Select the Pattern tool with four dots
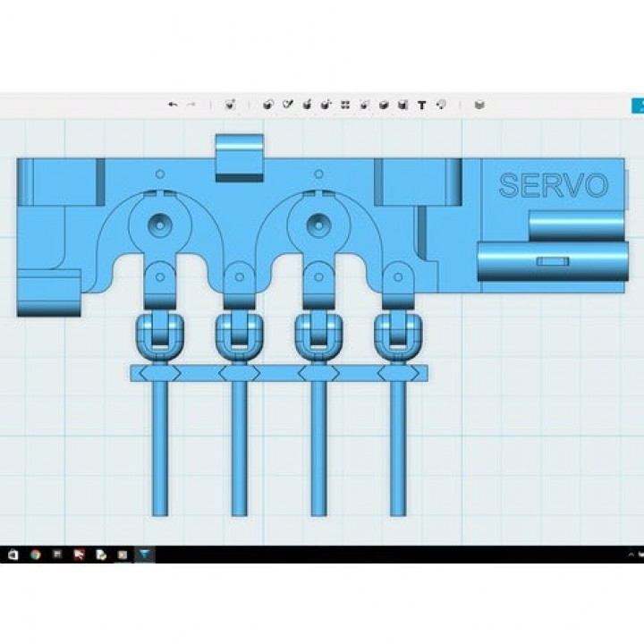Screen dimensions: 644x644 [345, 105]
